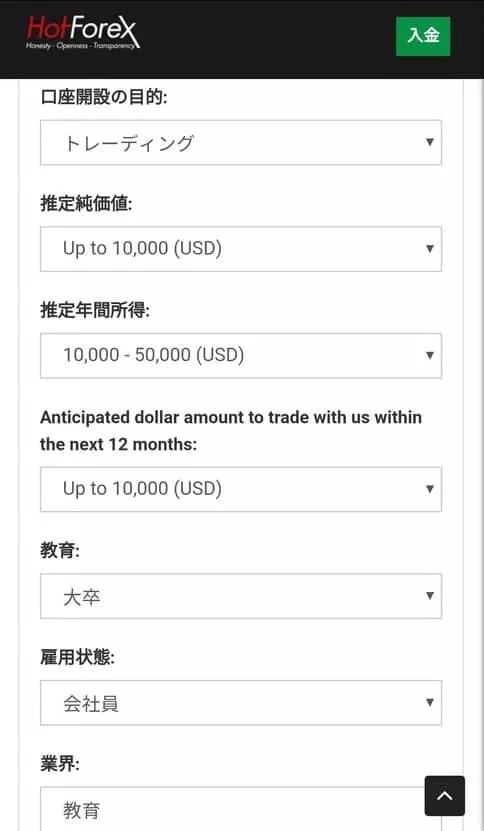Screen dimensions: 484x831
Task: Click the Anticipated dollar amount label text
Action: 231,430
